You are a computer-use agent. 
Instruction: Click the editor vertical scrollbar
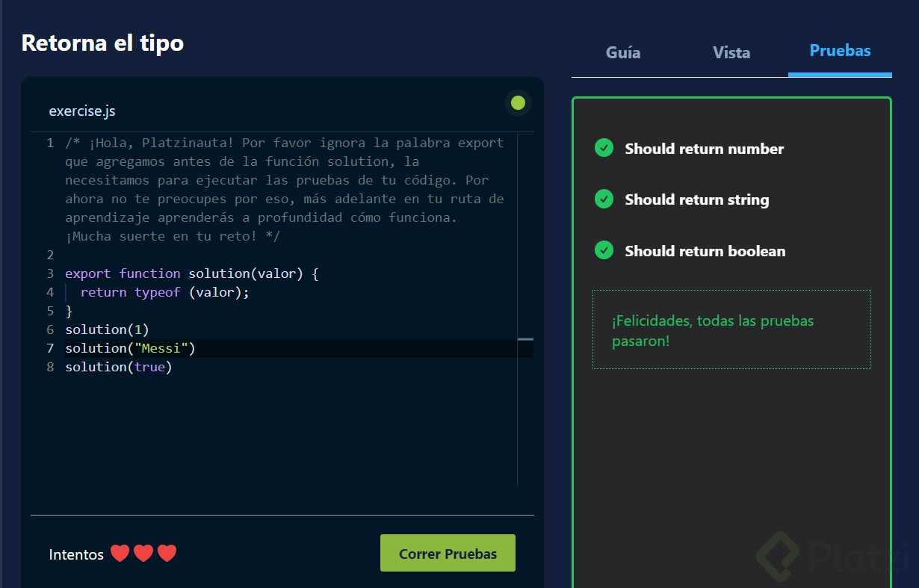(x=525, y=310)
